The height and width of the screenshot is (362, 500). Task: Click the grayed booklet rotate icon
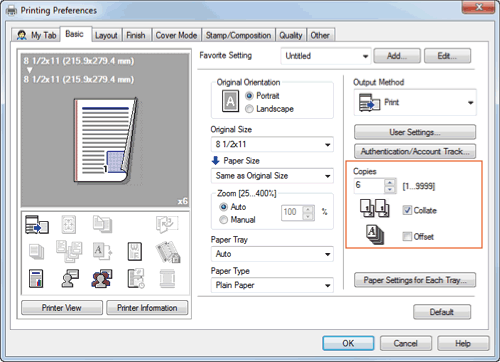(167, 224)
